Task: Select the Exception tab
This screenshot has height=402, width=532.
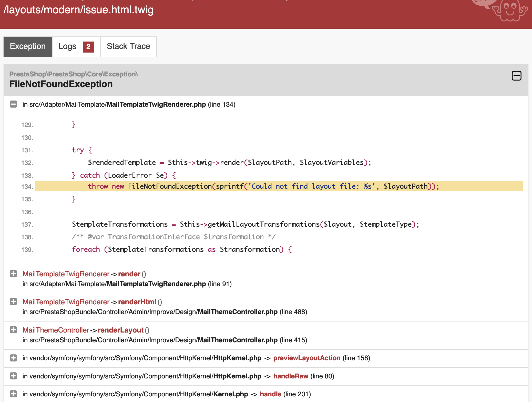Action: 27,46
